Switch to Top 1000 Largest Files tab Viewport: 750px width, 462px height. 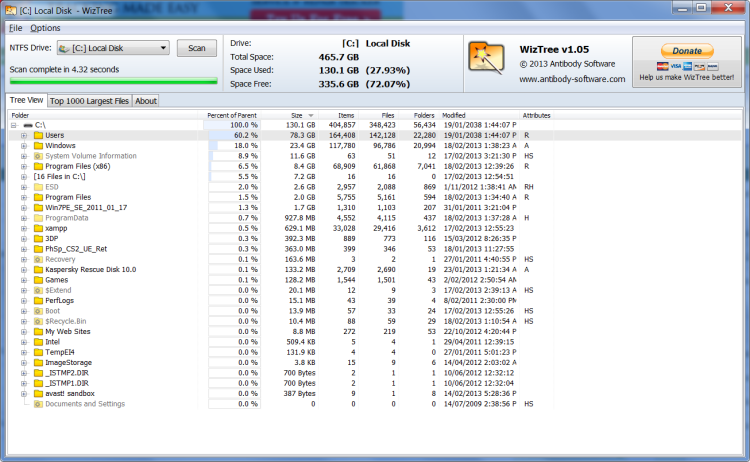pyautogui.click(x=89, y=101)
